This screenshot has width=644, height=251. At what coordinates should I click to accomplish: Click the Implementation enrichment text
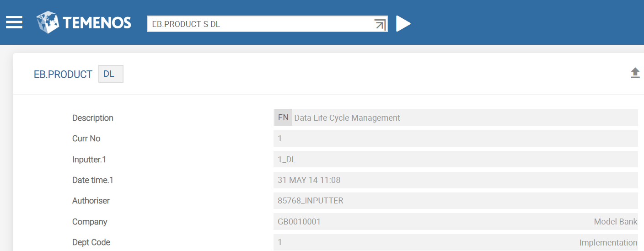click(x=608, y=243)
